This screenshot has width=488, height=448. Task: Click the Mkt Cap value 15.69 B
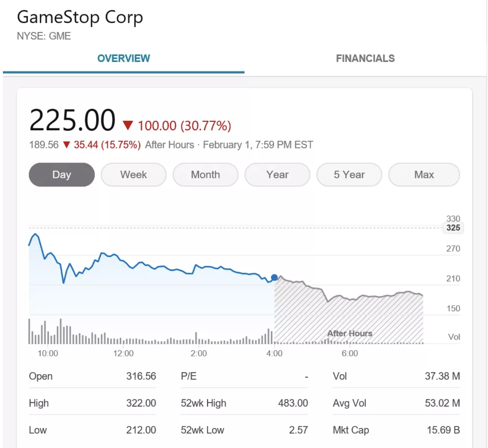pos(443,430)
